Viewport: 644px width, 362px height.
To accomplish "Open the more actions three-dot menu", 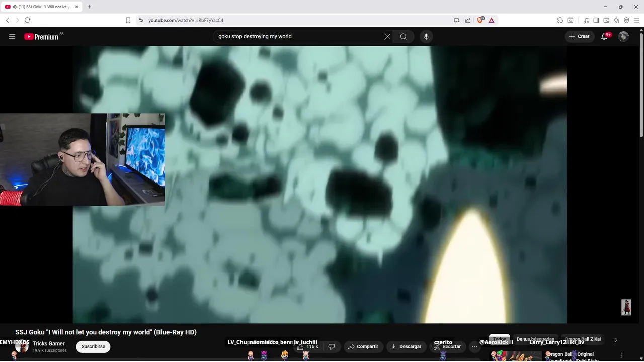I will click(474, 347).
